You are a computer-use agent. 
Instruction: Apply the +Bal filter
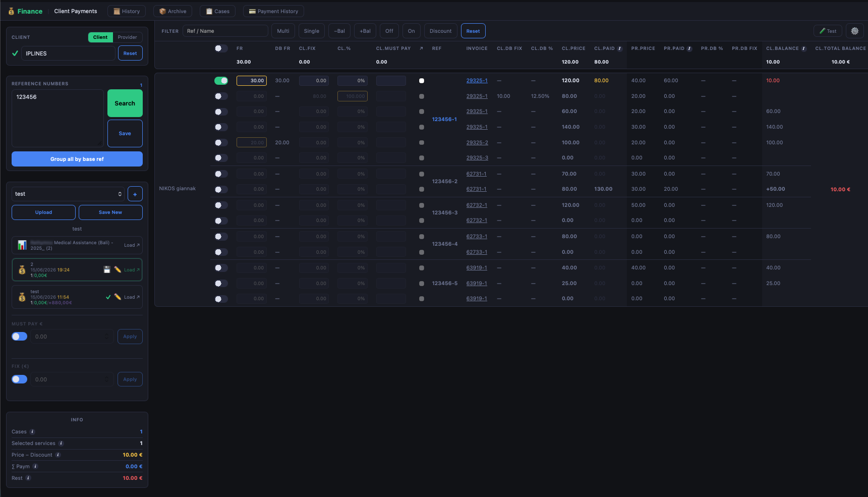365,31
